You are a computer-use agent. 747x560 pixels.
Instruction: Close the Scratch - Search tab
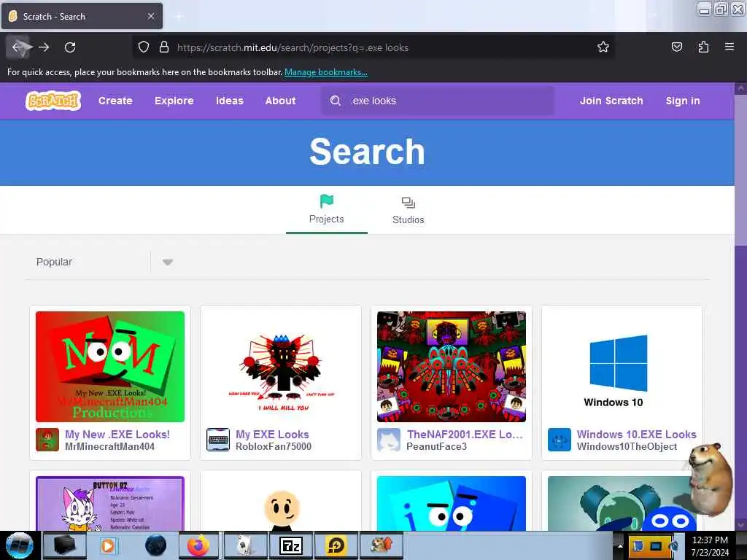(150, 16)
